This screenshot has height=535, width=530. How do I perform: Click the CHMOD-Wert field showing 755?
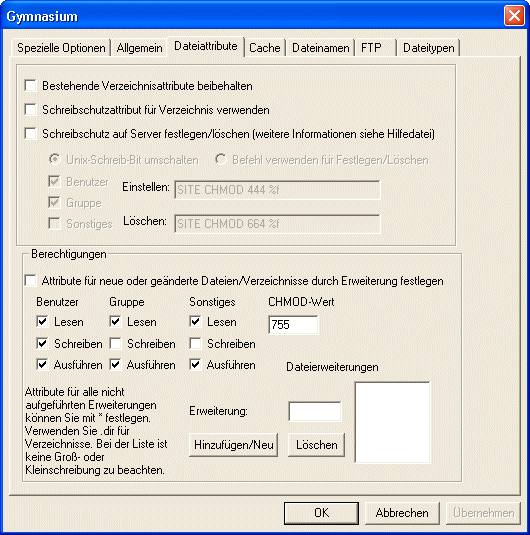point(293,324)
